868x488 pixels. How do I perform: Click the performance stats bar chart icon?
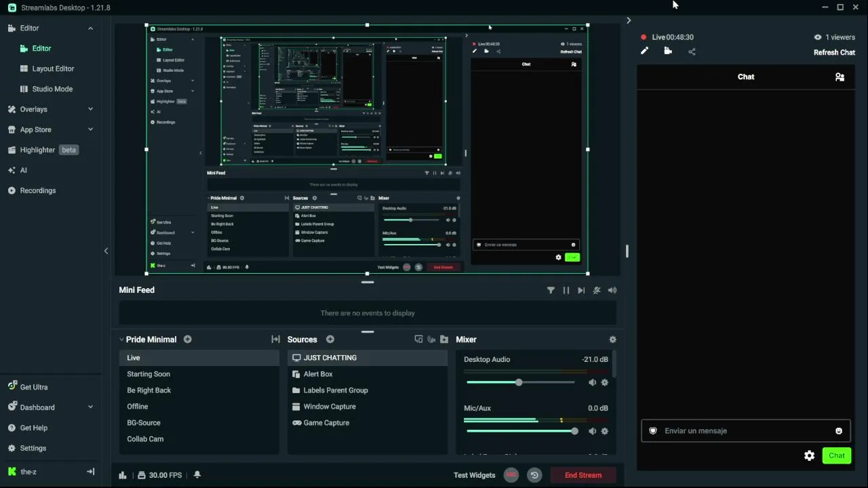click(x=123, y=475)
